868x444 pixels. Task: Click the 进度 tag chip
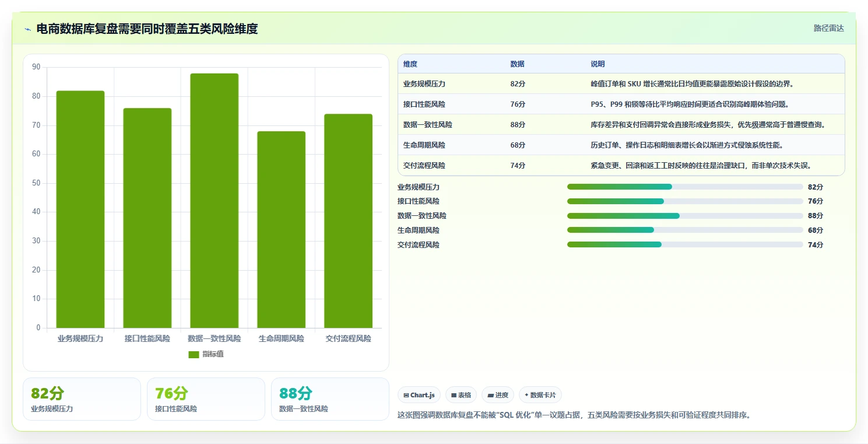tap(498, 395)
